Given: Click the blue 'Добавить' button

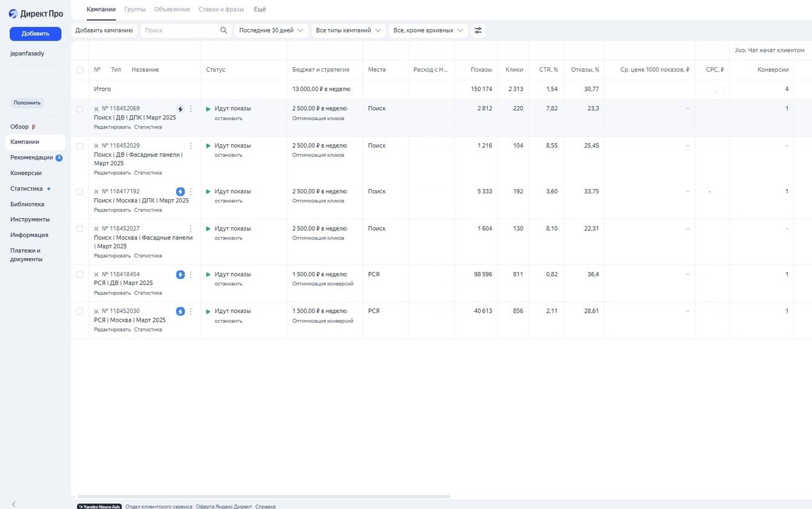Looking at the screenshot, I should coord(35,34).
